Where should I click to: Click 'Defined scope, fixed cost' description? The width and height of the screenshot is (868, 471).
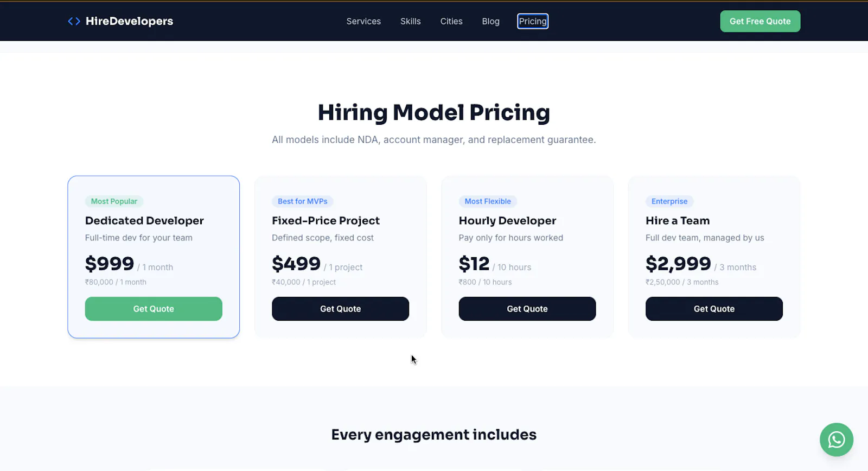[x=323, y=238]
